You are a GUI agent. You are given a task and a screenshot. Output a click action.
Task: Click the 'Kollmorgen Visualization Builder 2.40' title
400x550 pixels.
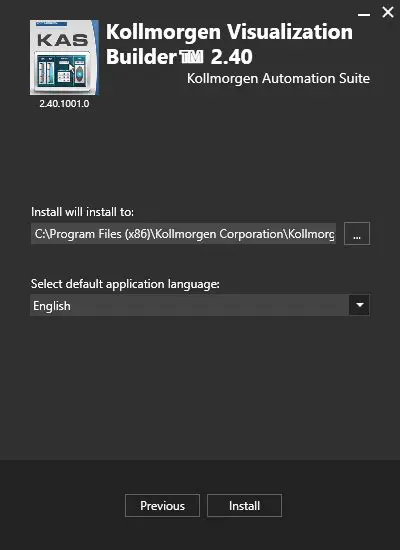(x=229, y=44)
